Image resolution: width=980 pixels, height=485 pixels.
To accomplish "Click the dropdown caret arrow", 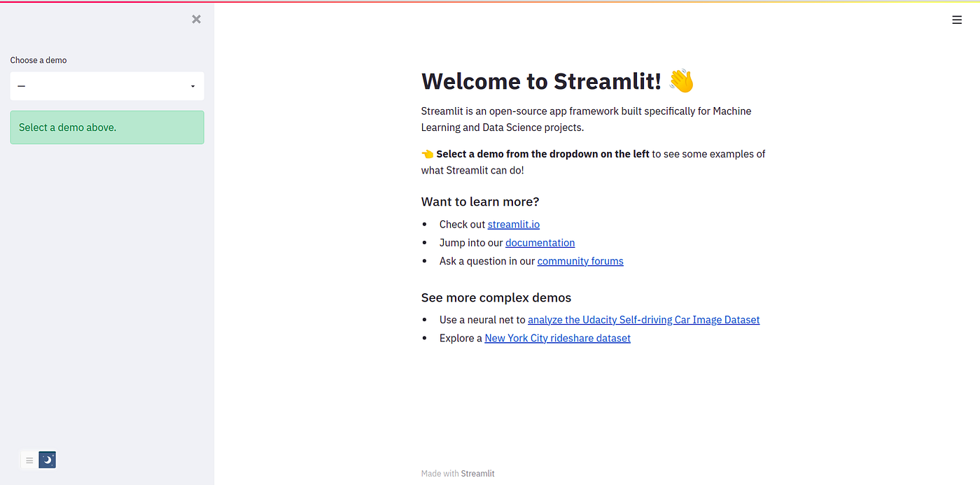I will click(192, 85).
